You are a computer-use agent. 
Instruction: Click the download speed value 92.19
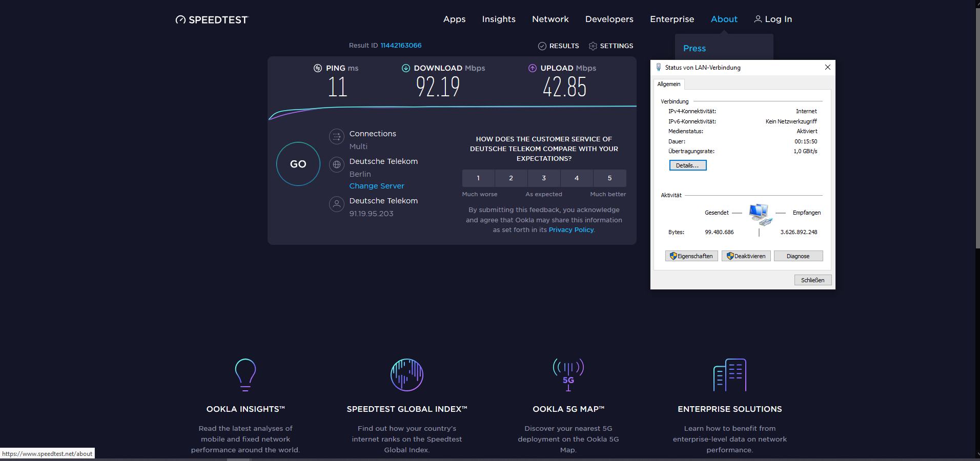click(438, 87)
